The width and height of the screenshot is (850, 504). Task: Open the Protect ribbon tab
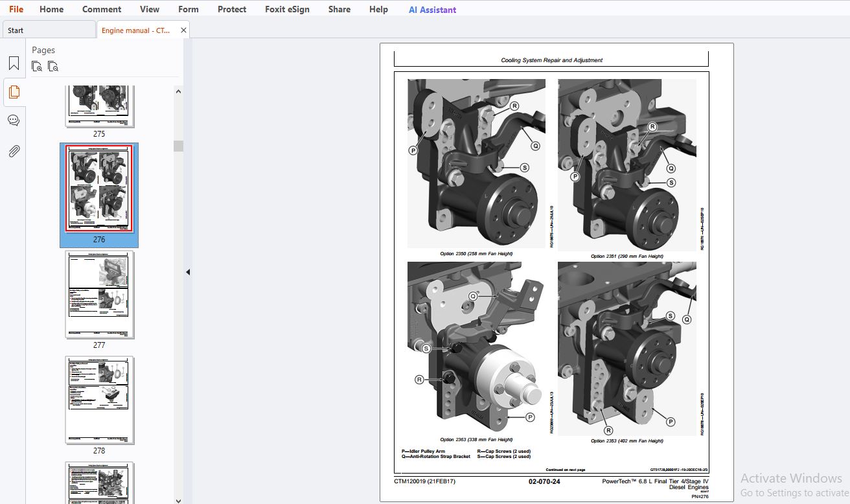(x=232, y=9)
